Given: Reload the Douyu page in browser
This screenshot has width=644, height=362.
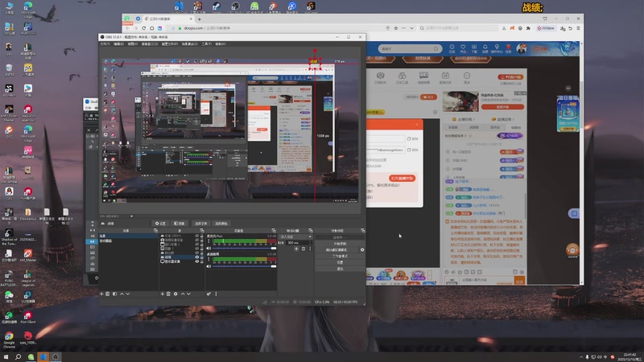Looking at the screenshot, I should point(143,28).
